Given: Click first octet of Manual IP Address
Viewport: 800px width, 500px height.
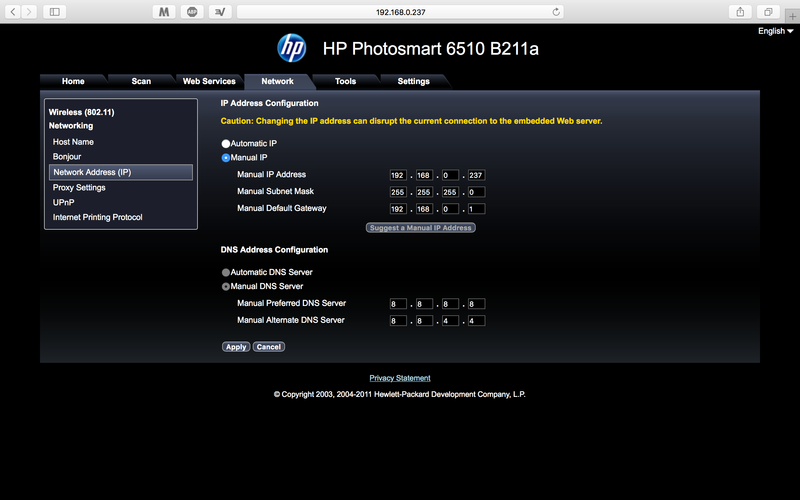Looking at the screenshot, I should (x=398, y=176).
